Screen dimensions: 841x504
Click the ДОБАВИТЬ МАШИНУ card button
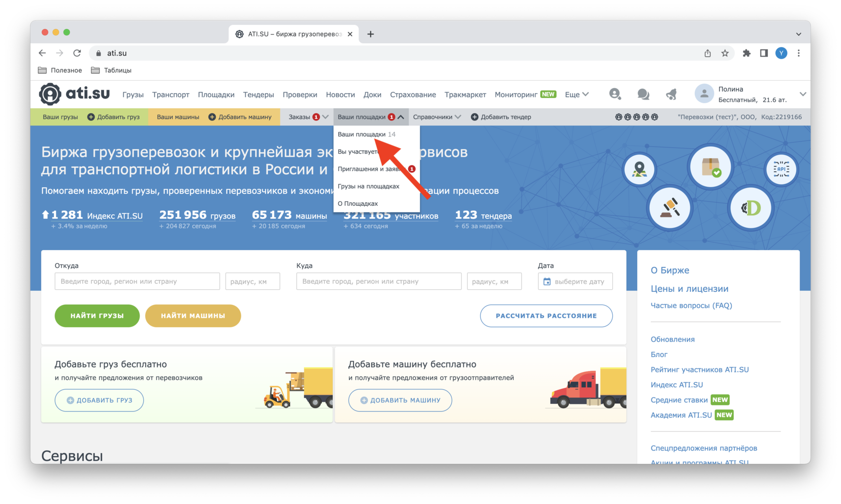pos(400,400)
